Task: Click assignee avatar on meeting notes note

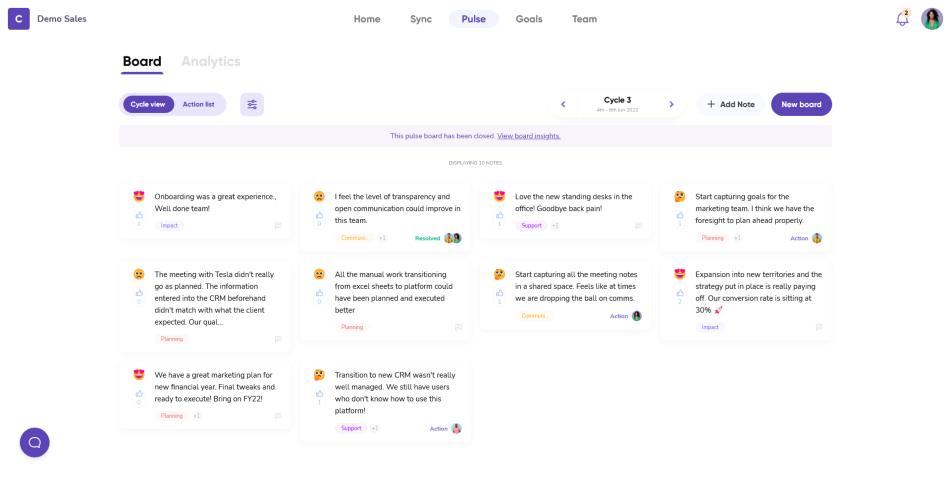Action: point(636,316)
